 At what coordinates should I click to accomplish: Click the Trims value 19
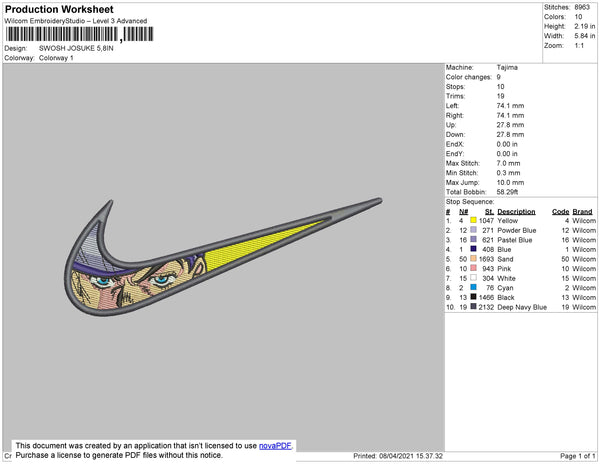501,96
